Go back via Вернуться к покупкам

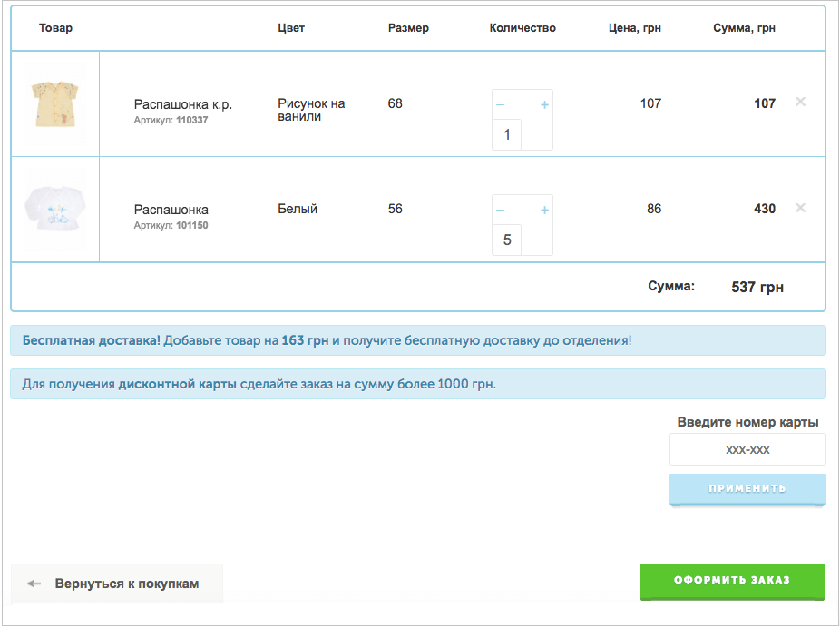click(x=117, y=584)
